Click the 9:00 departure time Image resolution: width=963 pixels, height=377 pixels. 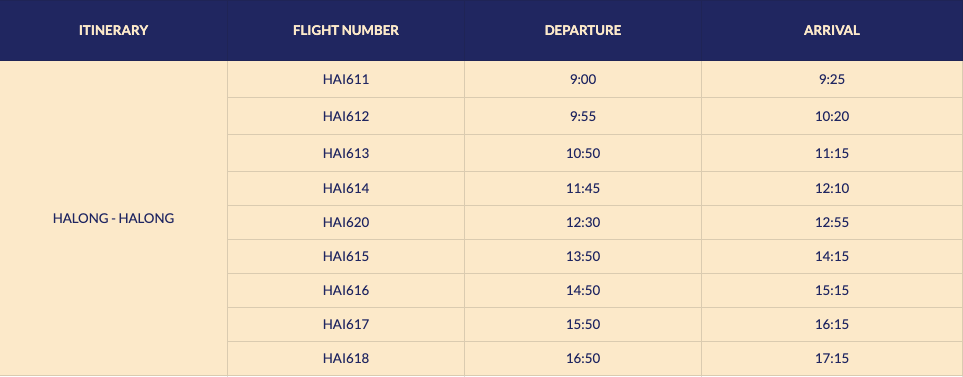[583, 79]
